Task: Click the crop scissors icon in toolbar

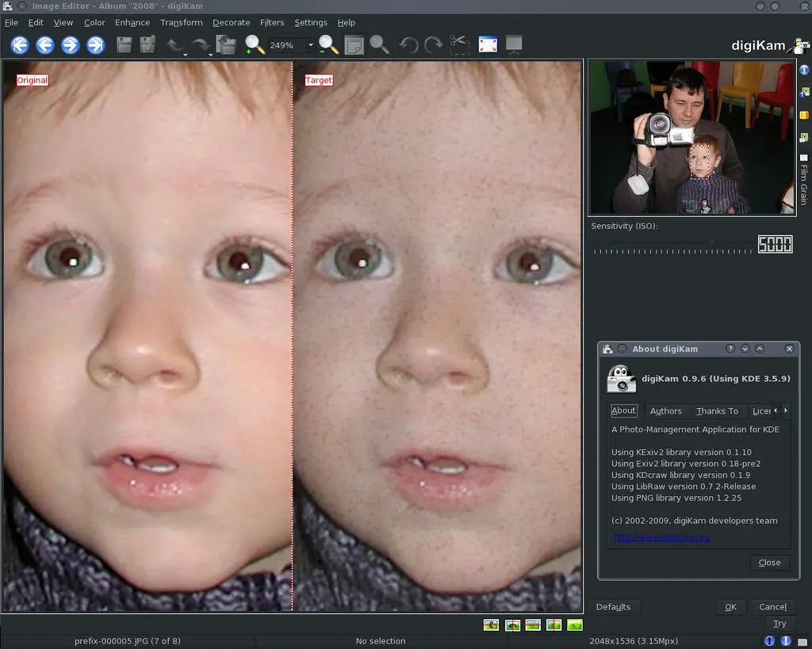Action: coord(459,45)
